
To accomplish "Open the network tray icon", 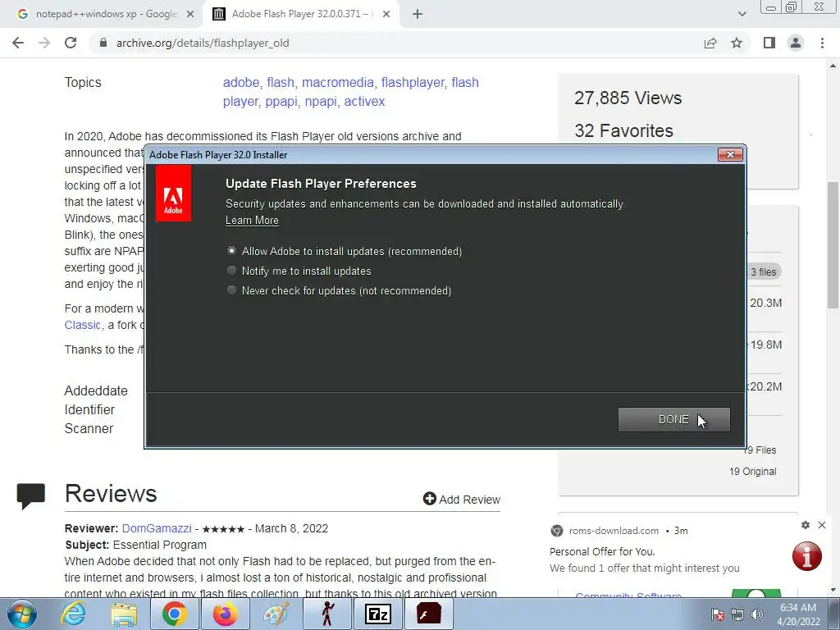I will coord(737,614).
